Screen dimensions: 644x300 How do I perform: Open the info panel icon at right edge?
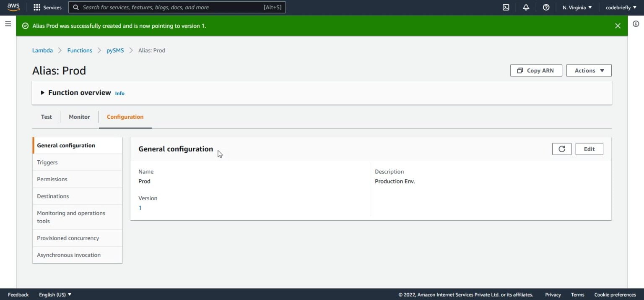636,24
